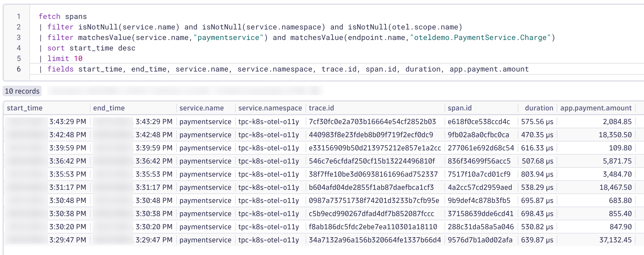Click the oteldemo.PaymentService.Charge string
Image resolution: width=644 pixels, height=255 pixels.
coord(481,37)
